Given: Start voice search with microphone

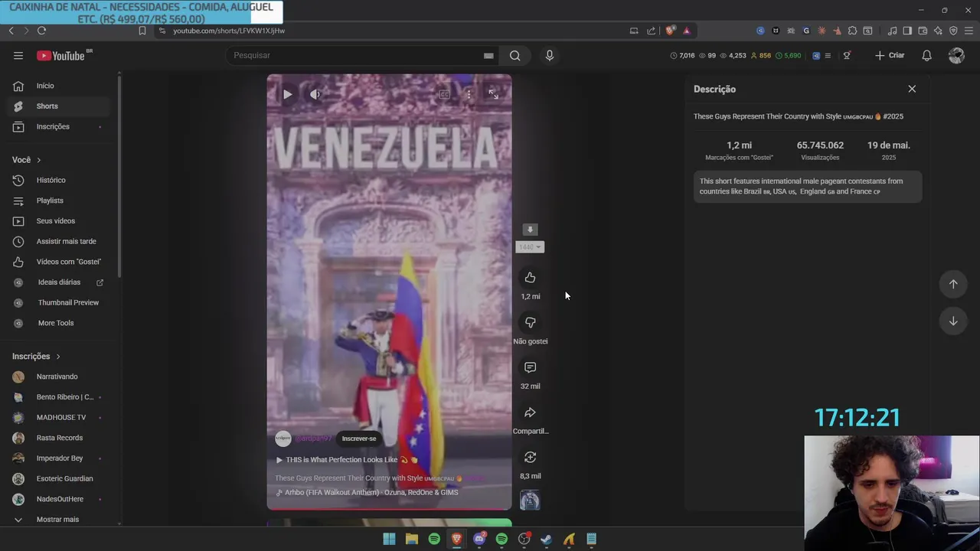Looking at the screenshot, I should [x=549, y=55].
